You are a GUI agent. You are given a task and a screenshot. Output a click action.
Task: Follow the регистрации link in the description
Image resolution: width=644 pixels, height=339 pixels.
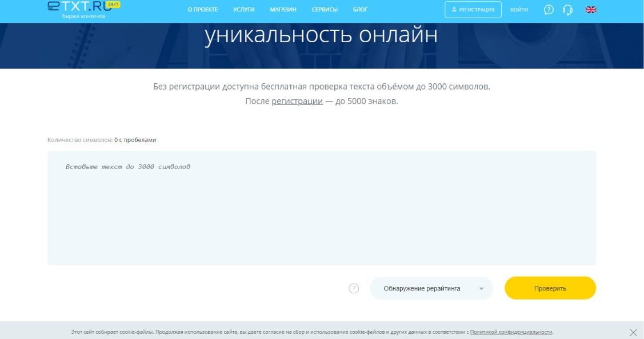pyautogui.click(x=297, y=101)
